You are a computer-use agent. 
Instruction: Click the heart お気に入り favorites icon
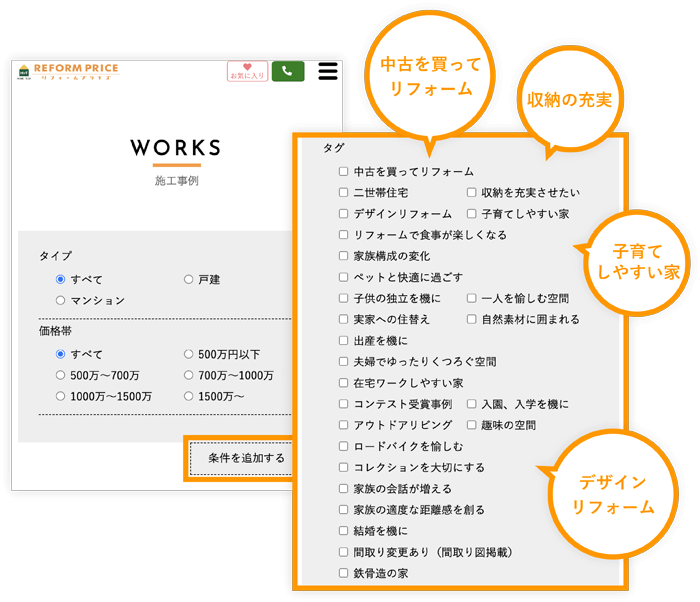coord(247,71)
